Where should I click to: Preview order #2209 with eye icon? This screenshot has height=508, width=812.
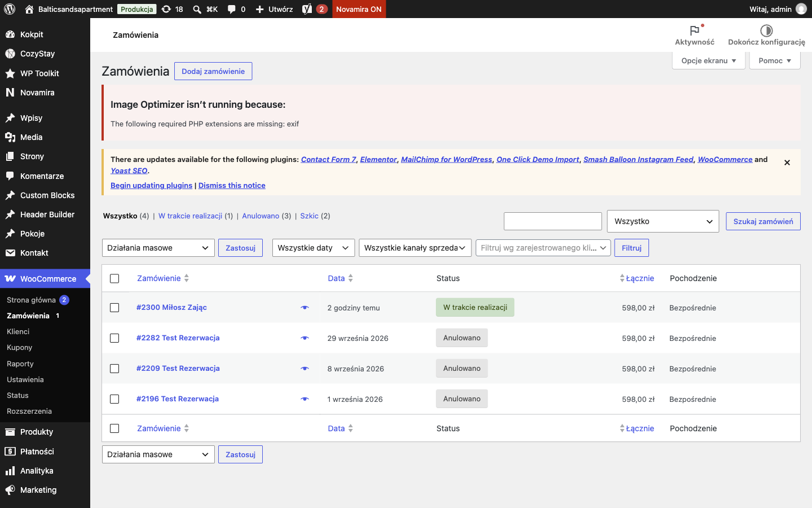point(304,369)
